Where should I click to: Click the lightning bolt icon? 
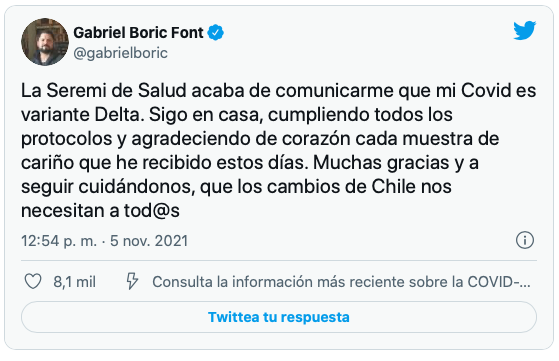132,282
